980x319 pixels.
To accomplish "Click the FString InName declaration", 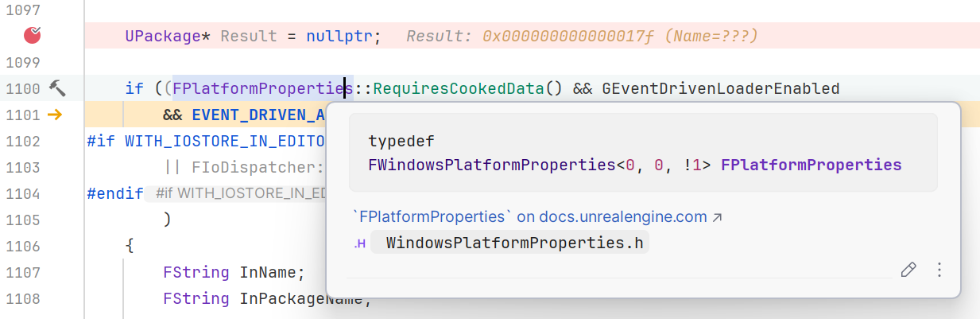I will tap(234, 273).
